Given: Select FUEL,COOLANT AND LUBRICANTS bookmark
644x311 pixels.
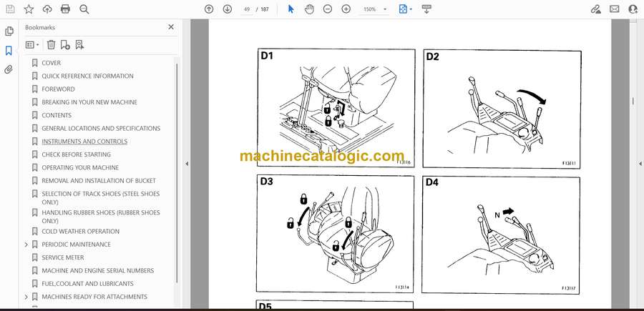Looking at the screenshot, I should (x=88, y=284).
